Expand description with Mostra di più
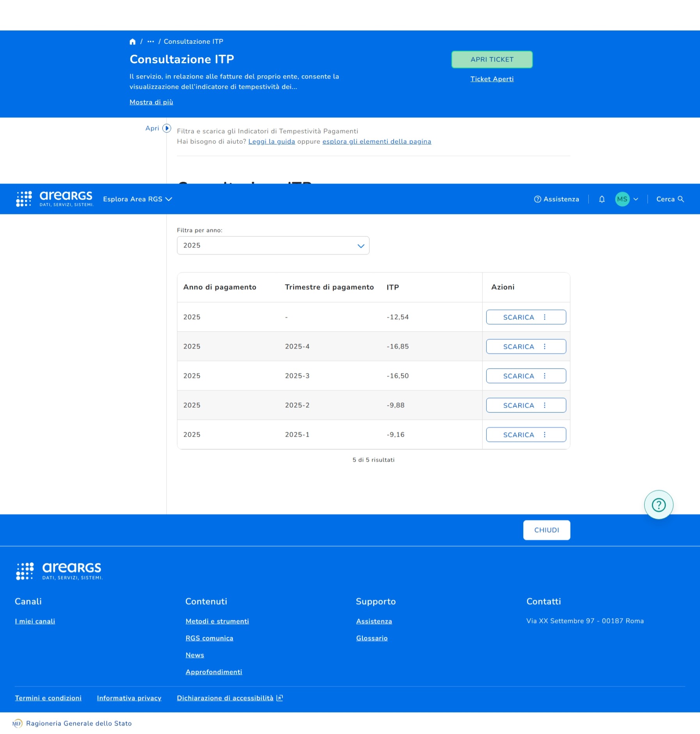 point(151,102)
